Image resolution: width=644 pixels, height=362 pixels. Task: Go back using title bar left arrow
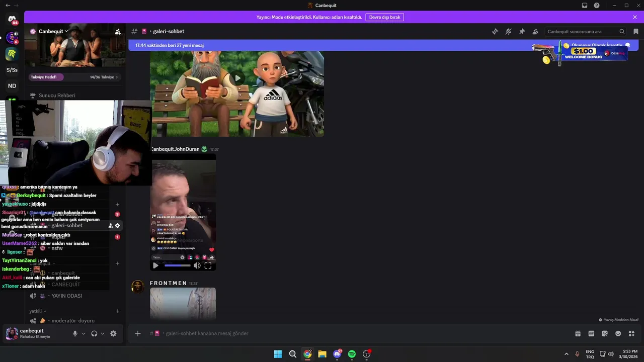pos(8,6)
